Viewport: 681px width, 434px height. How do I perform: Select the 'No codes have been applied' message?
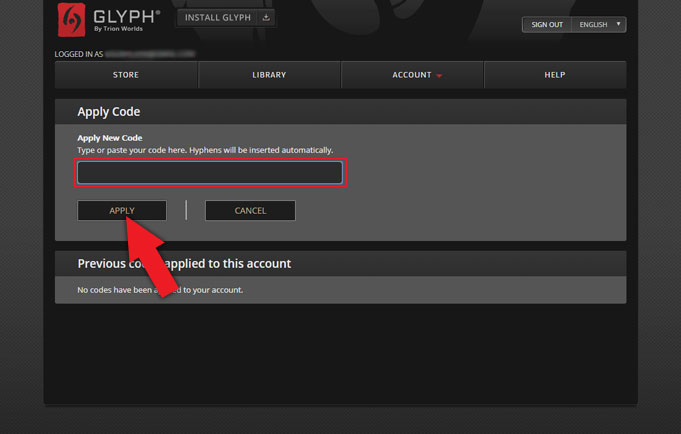160,290
